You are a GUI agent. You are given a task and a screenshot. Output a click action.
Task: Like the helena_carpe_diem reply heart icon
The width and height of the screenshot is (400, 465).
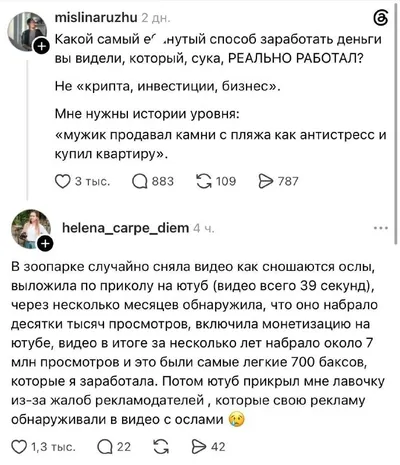coord(19,447)
